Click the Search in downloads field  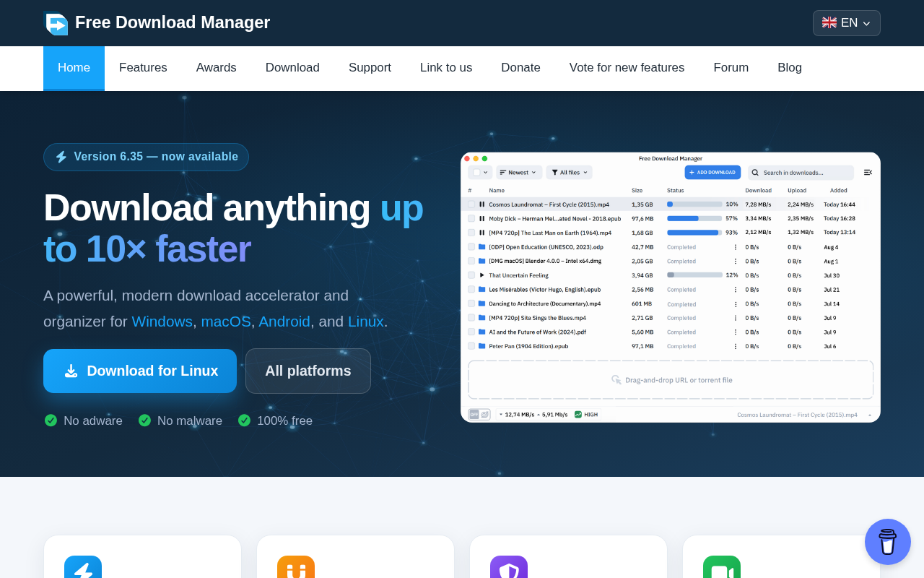[801, 173]
